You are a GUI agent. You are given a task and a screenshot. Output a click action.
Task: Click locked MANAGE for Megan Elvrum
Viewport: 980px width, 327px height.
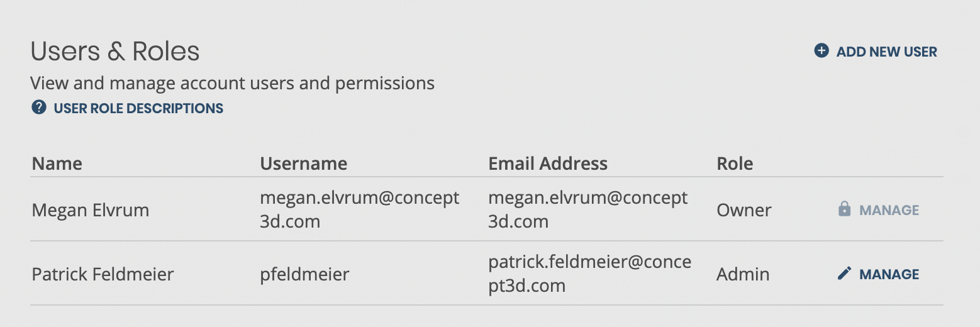879,210
